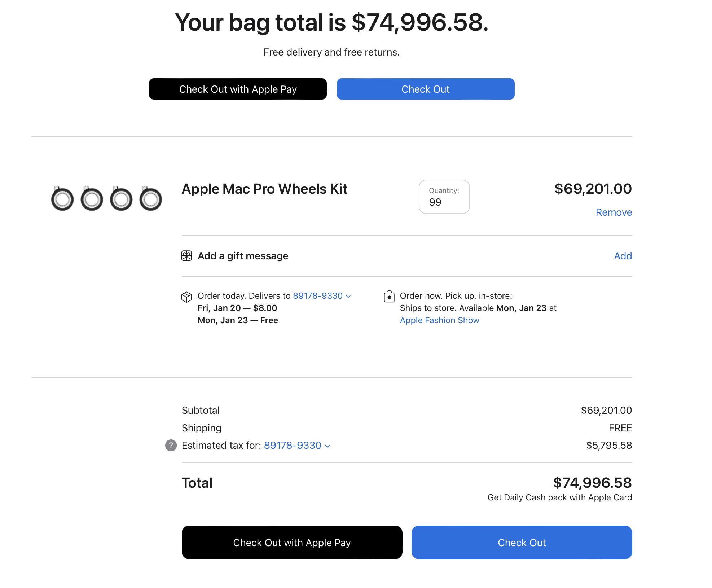Viewport: 712px width, 588px height.
Task: Click the in-store pickup bag icon
Action: pos(389,297)
